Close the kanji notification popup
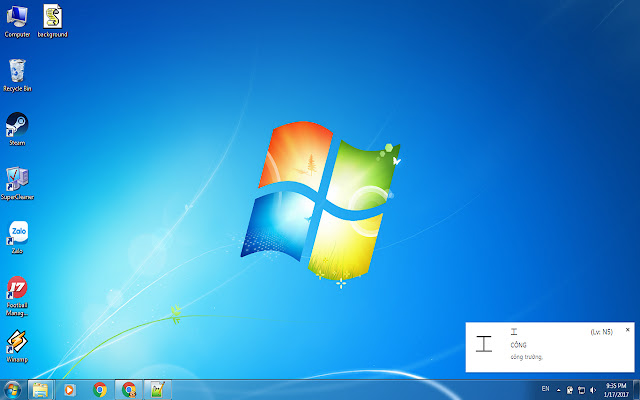Viewport: 640px width, 400px height. 628,329
